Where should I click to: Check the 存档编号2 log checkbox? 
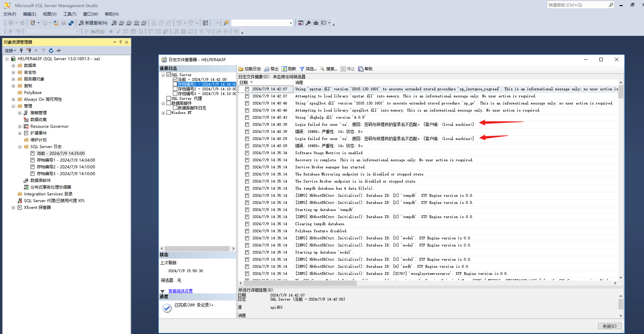[x=175, y=89]
